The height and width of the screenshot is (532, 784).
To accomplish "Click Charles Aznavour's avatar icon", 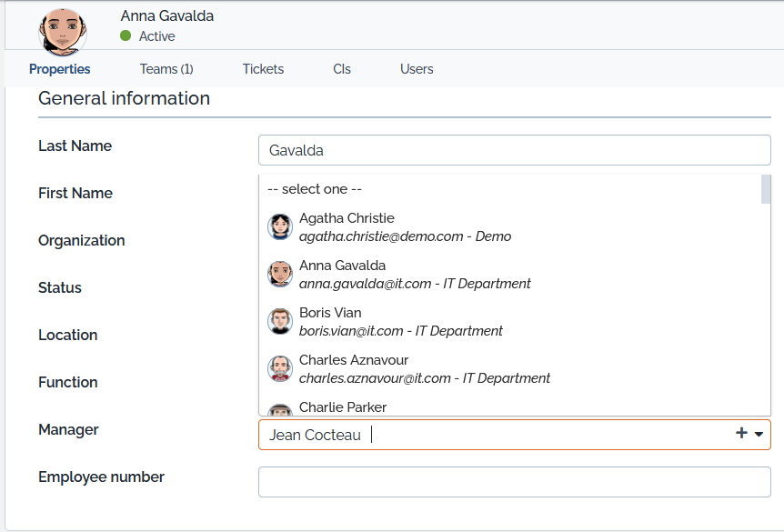I will (280, 368).
